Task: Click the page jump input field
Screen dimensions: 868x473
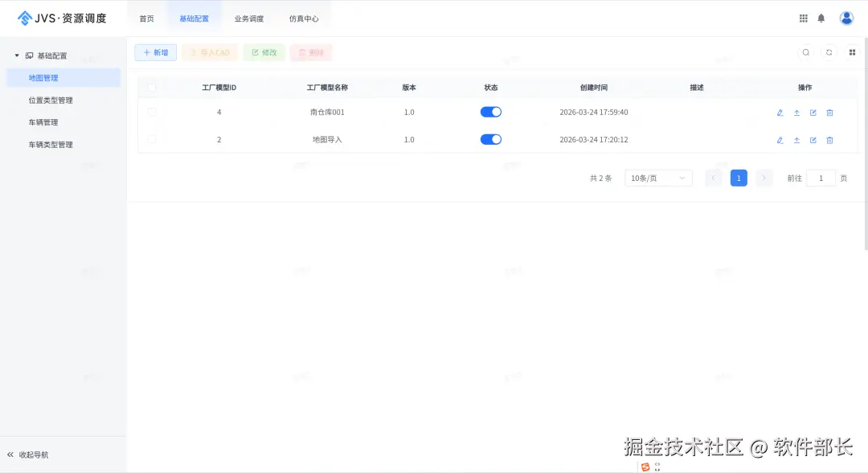Action: [x=821, y=178]
